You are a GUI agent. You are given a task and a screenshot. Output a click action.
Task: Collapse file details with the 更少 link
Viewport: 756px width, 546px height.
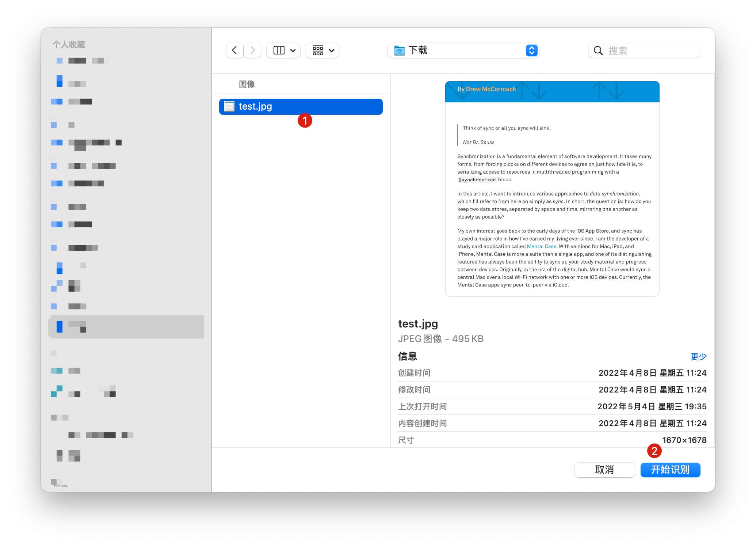699,357
